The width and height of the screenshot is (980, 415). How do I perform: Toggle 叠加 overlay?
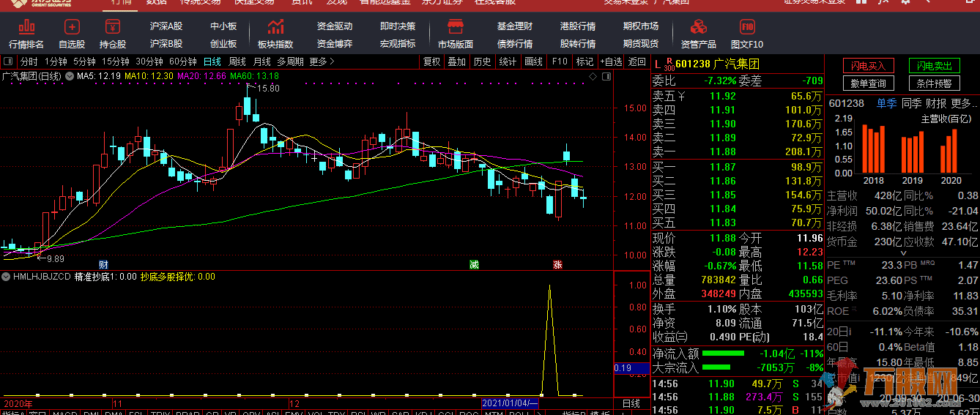pos(457,61)
